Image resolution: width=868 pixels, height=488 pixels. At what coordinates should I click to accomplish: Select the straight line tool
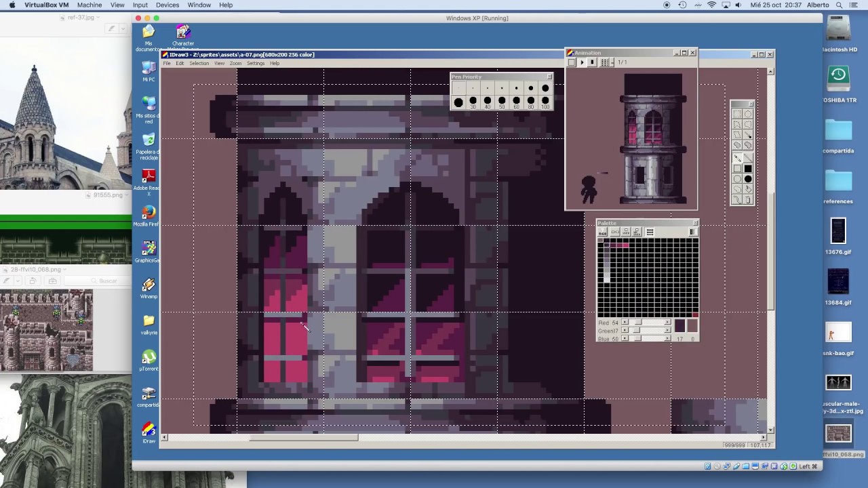click(748, 158)
